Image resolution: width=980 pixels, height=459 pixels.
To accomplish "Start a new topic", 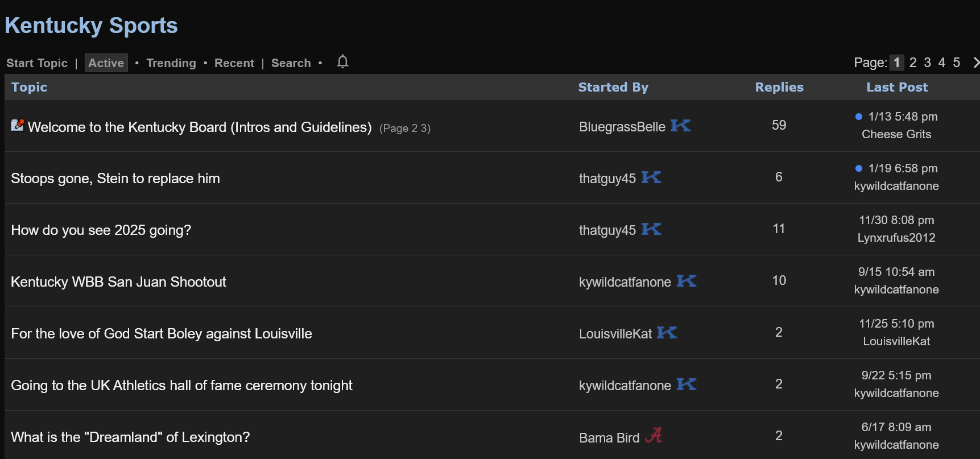I will (x=37, y=63).
